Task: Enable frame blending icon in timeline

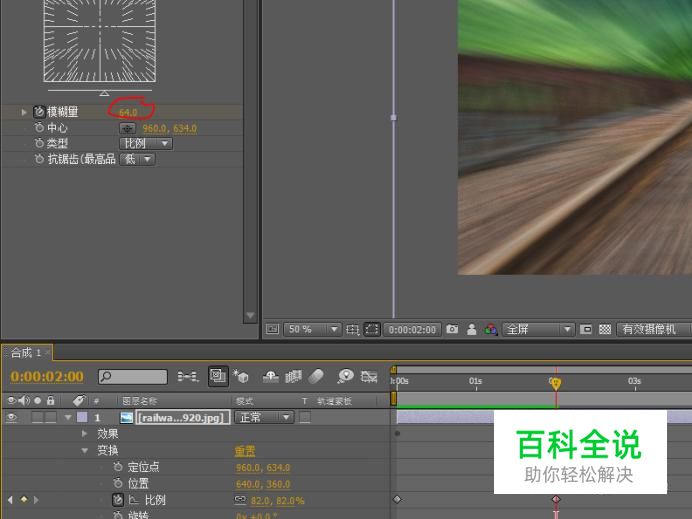Action: point(293,376)
